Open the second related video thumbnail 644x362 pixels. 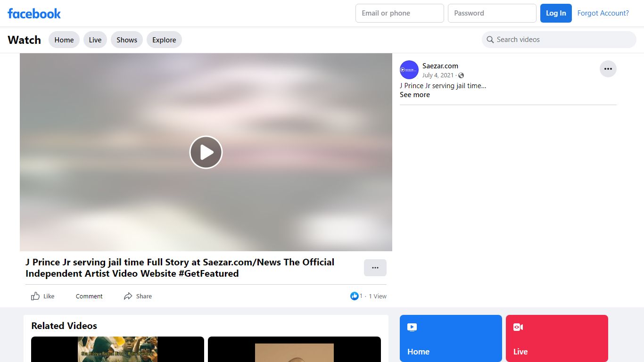294,349
